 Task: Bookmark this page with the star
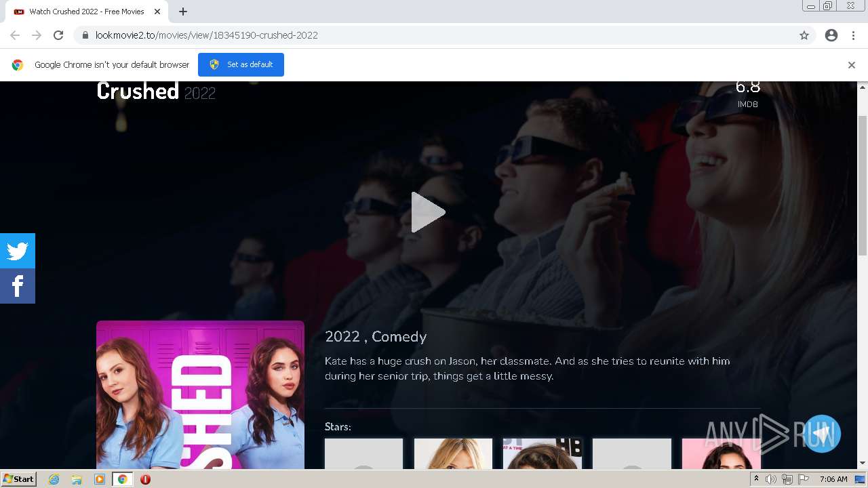(x=804, y=35)
